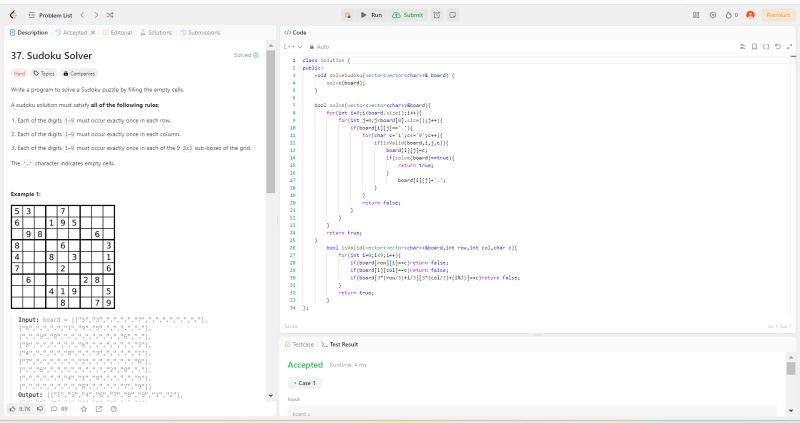Viewport: 800px width, 423px height.
Task: Click the Sudoku example board image
Action: [63, 257]
